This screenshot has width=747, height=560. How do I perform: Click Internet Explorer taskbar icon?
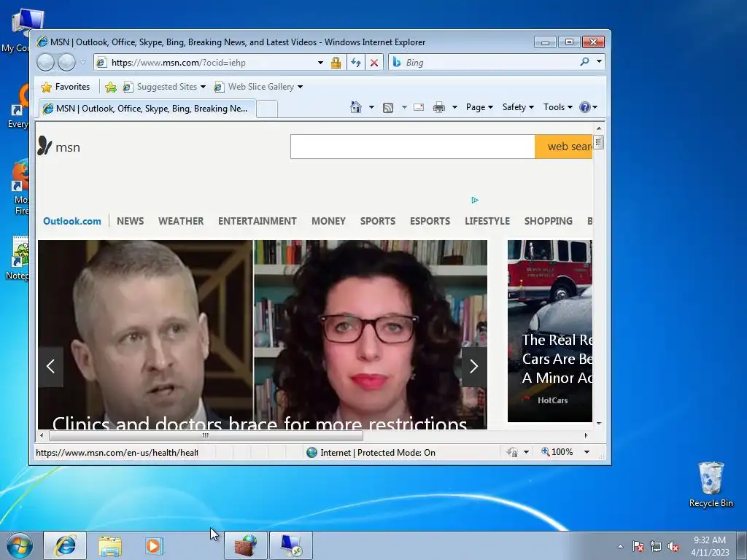click(x=65, y=545)
